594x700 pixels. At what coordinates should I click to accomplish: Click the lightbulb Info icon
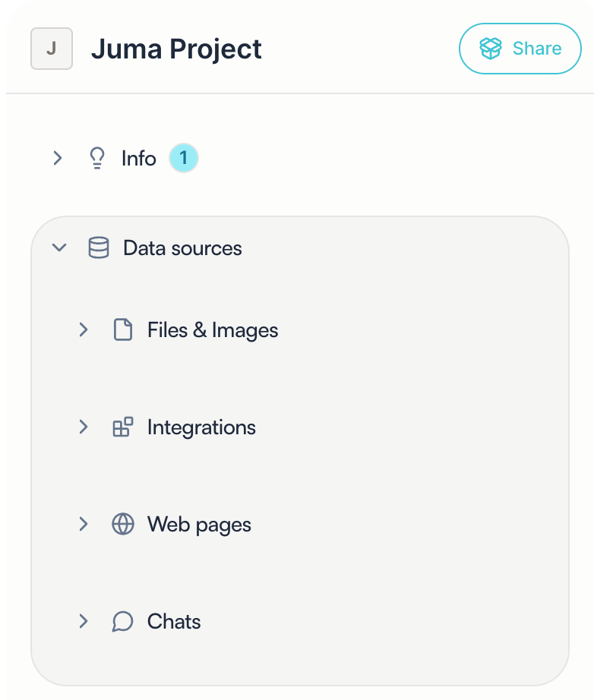point(96,159)
